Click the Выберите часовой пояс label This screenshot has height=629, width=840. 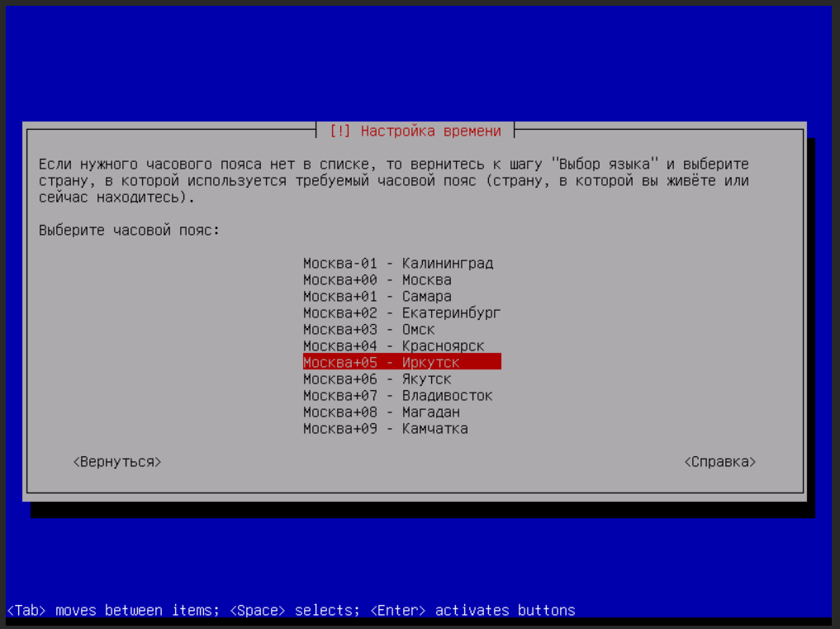click(129, 231)
